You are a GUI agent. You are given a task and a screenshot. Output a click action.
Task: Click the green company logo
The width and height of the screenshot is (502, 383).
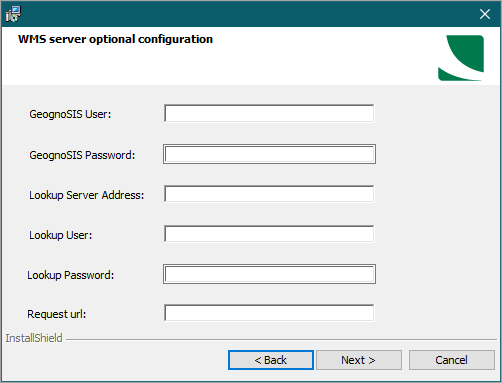461,58
